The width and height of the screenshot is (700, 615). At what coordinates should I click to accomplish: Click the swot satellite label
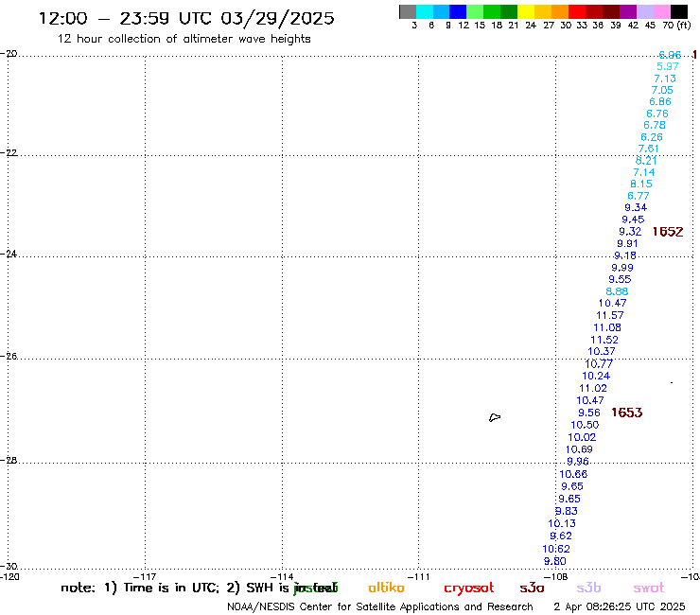click(x=649, y=589)
